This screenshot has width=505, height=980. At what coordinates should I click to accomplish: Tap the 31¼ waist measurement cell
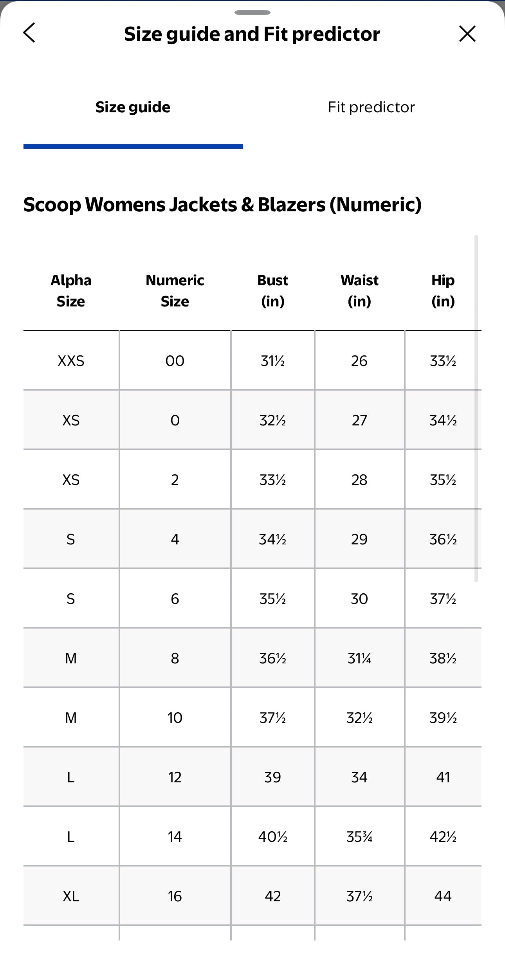pos(359,658)
